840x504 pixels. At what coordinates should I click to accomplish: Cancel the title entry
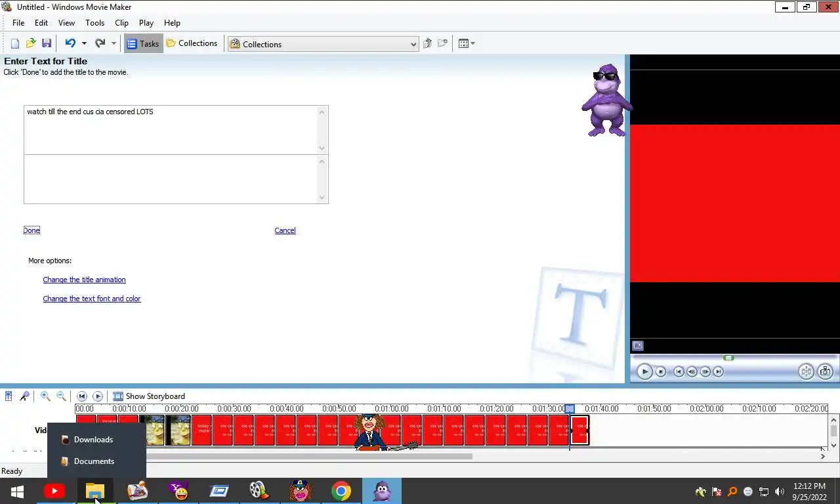[x=285, y=230]
